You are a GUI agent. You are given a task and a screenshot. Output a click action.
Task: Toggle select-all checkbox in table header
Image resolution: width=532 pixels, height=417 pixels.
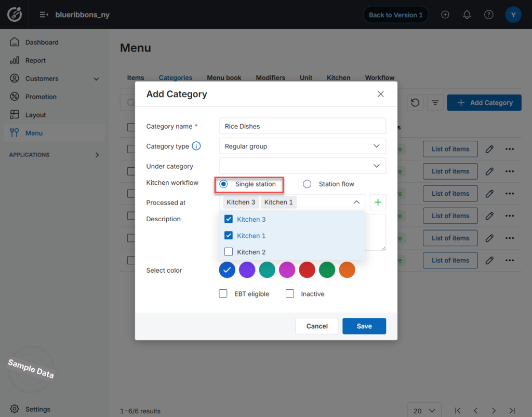tap(131, 127)
